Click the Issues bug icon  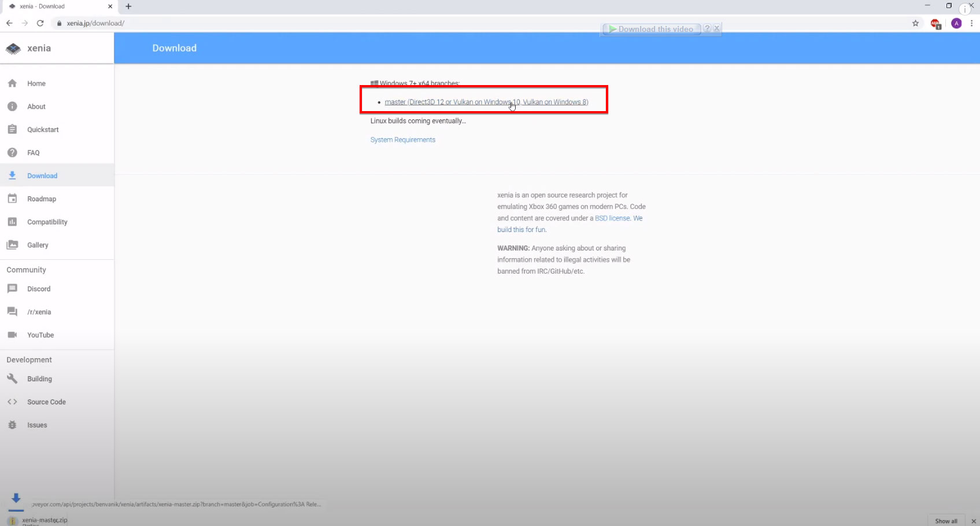12,425
